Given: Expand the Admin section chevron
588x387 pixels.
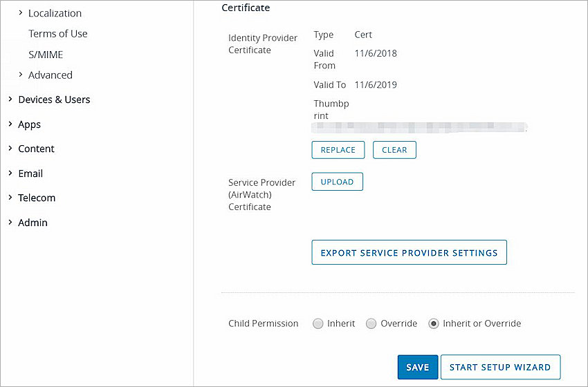Looking at the screenshot, I should (10, 223).
